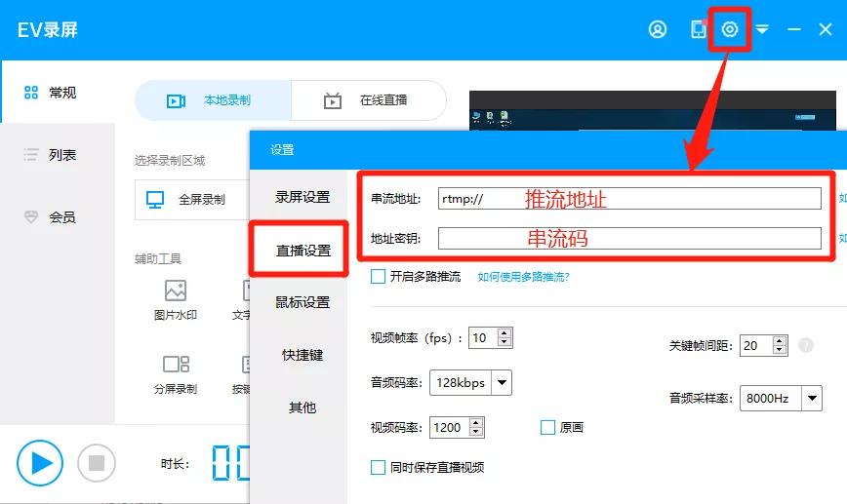Click the 关键帧间距 value field showing 20
Viewport: 847px width, 504px height.
pyautogui.click(x=756, y=345)
